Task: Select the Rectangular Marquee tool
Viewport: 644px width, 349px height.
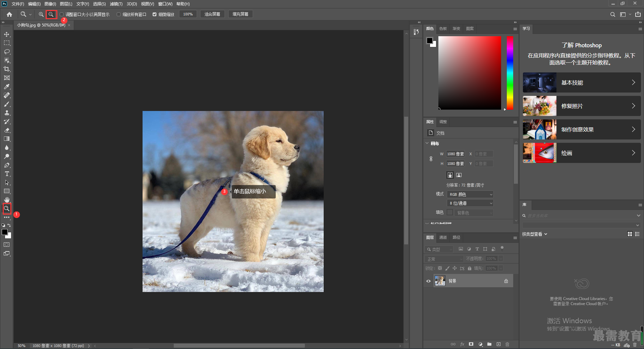Action: 7,43
